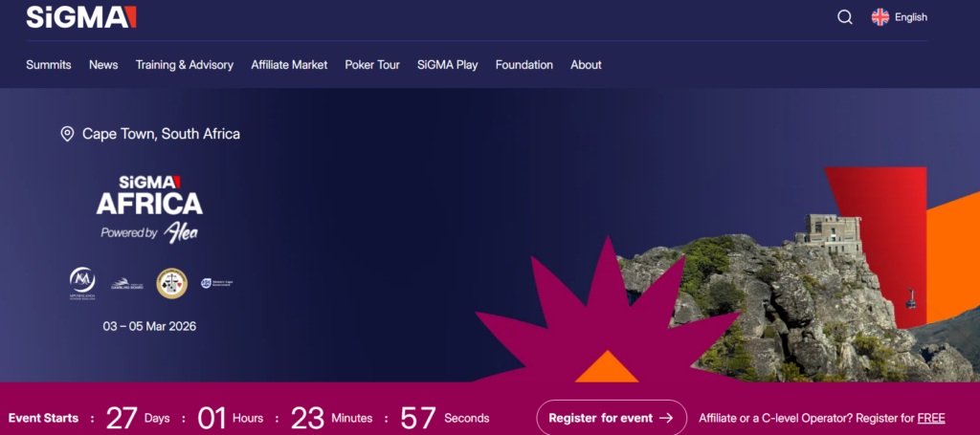
Task: Click the Western Cape Government logo
Action: [217, 282]
